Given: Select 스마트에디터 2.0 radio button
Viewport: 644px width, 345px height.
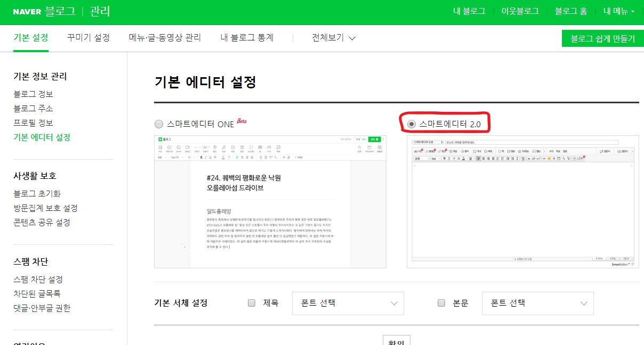Looking at the screenshot, I should pyautogui.click(x=412, y=124).
